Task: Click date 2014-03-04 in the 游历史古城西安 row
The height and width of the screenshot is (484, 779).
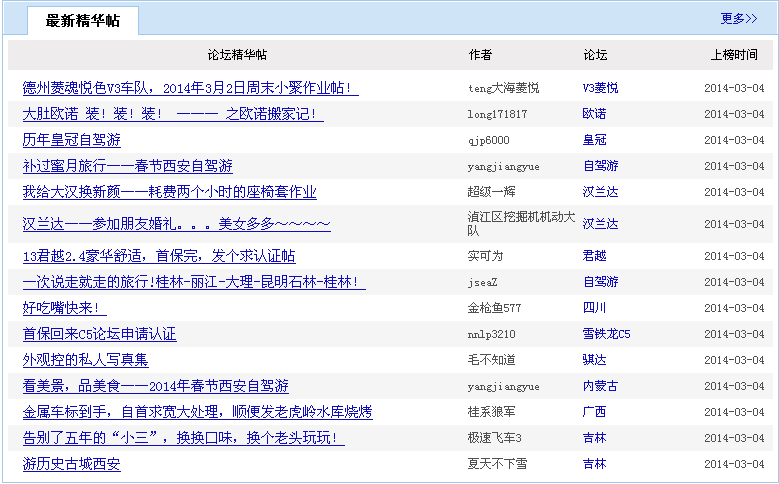Action: point(734,464)
